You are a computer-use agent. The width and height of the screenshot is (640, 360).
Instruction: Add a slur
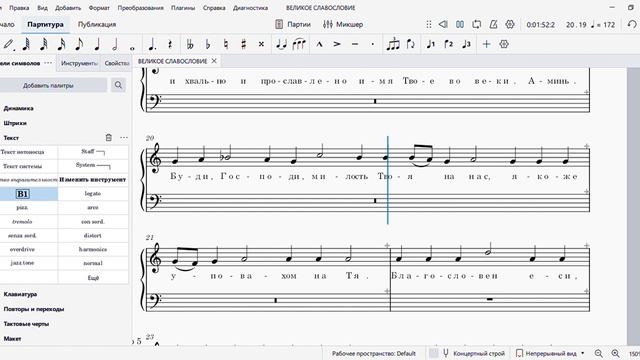(299, 44)
